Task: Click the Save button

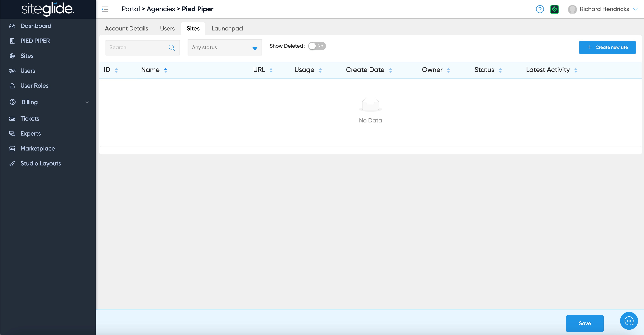Action: click(584, 323)
